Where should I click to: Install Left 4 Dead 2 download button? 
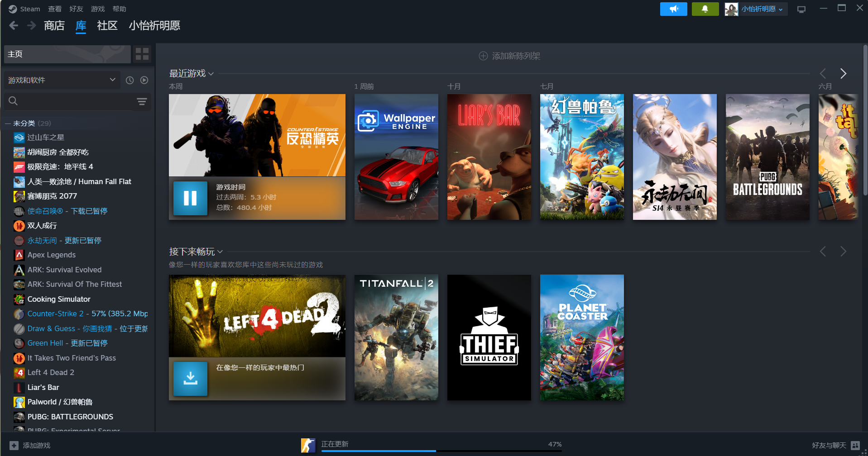point(190,379)
